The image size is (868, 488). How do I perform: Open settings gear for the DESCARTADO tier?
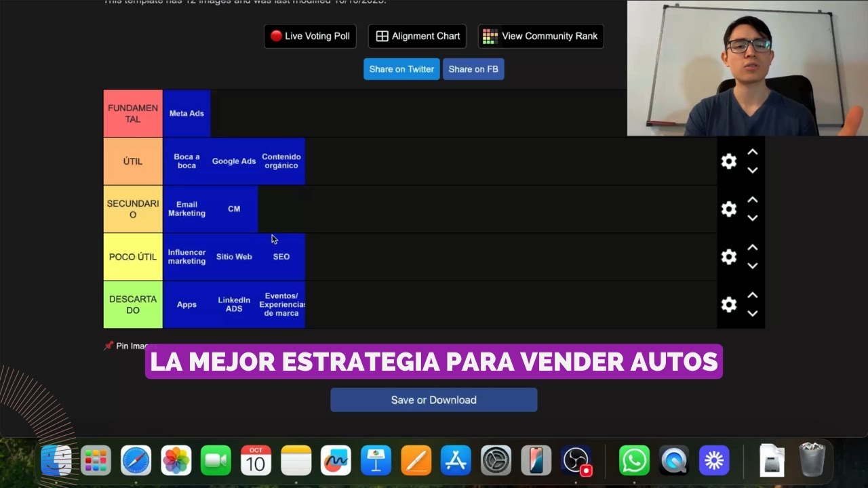729,305
